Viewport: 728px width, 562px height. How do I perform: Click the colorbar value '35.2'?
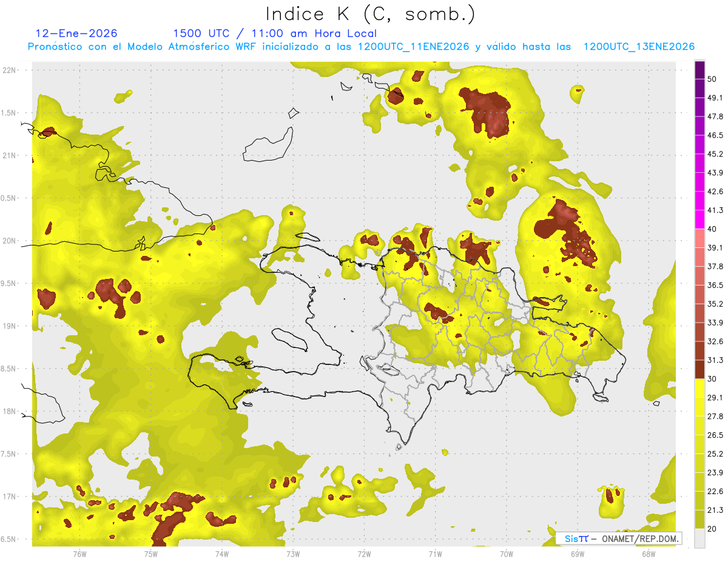point(715,304)
